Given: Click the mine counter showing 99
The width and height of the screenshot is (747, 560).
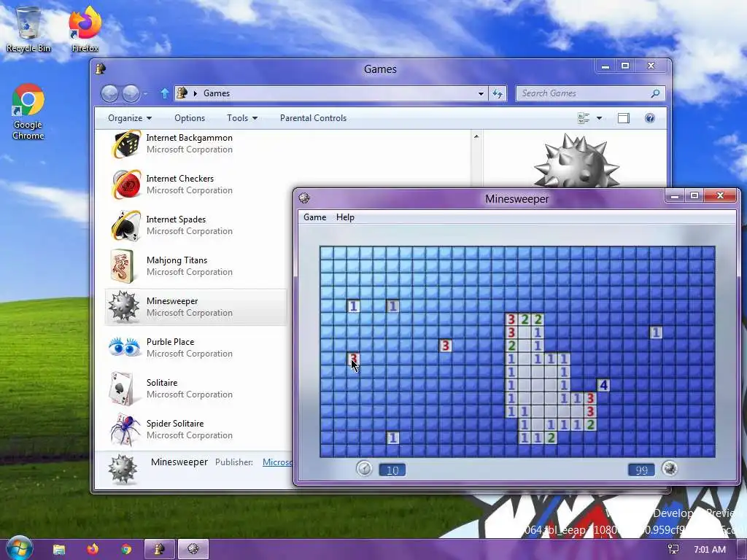Looking at the screenshot, I should (641, 470).
